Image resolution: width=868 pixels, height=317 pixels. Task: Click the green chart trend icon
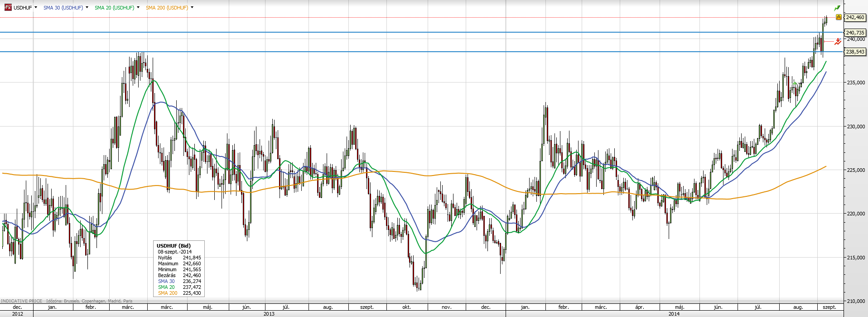pyautogui.click(x=837, y=8)
